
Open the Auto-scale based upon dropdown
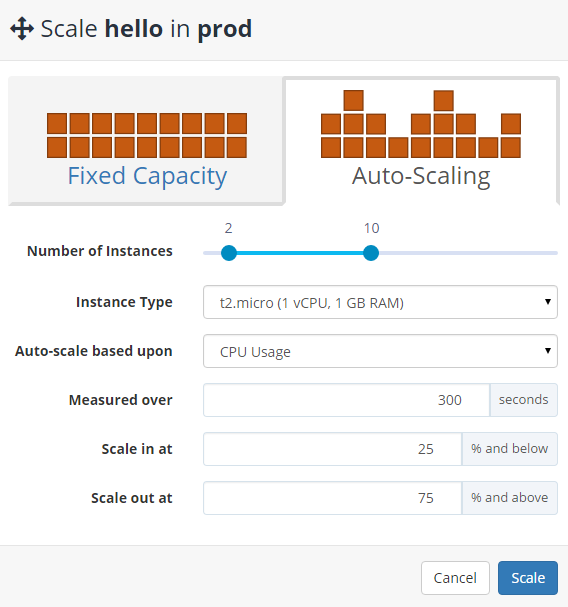tap(380, 351)
